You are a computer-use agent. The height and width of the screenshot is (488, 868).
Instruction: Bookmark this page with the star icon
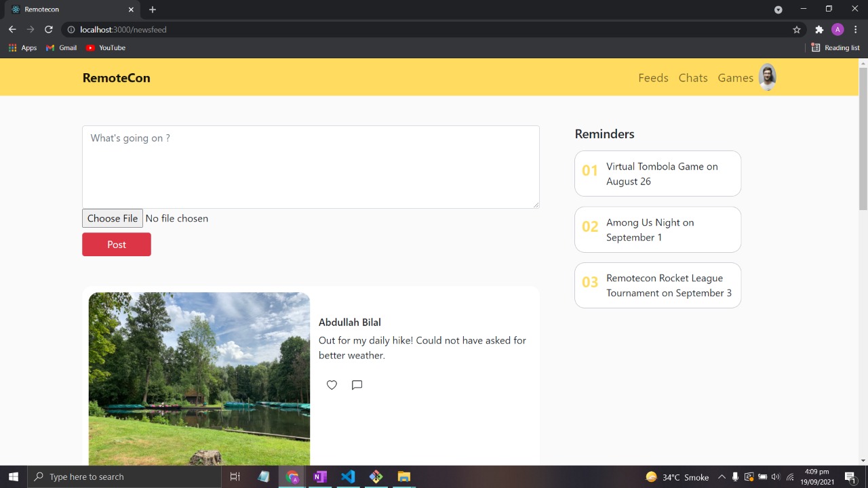tap(797, 30)
